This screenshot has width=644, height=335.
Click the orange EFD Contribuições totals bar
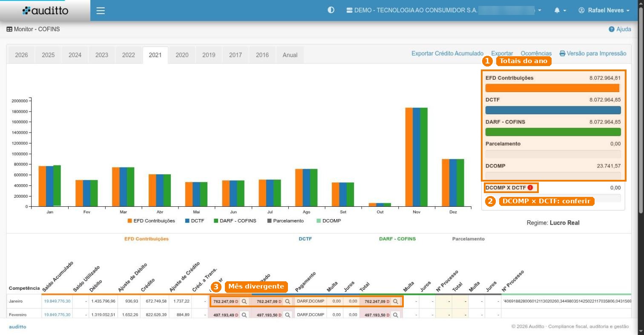point(552,88)
